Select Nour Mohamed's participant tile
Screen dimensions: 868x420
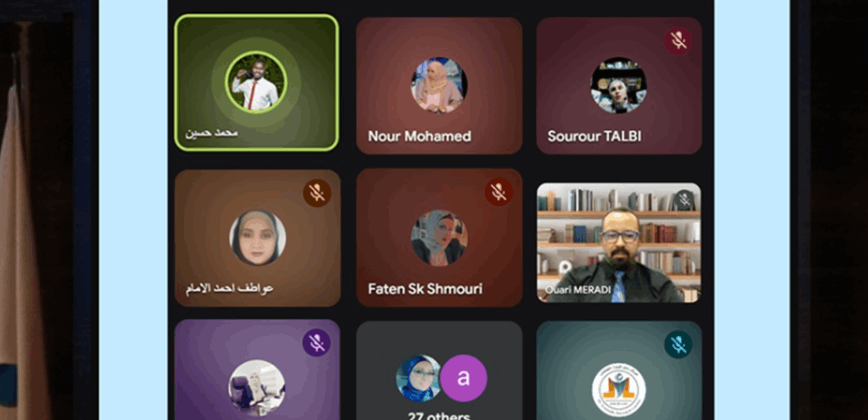coord(439,85)
